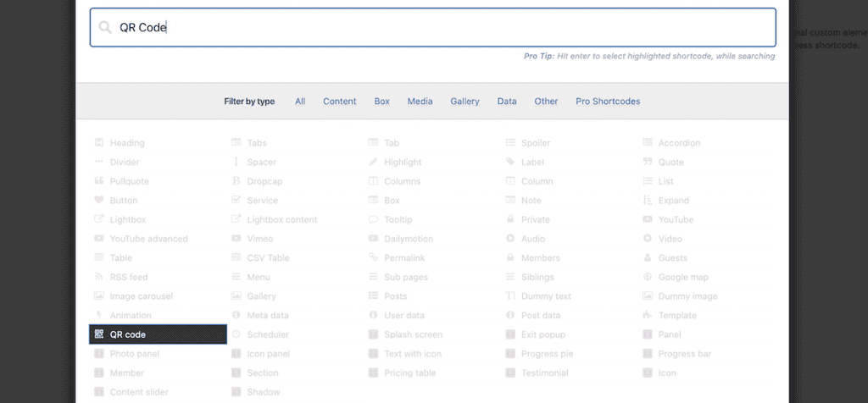Choose the Accordion shortcode

coord(679,143)
